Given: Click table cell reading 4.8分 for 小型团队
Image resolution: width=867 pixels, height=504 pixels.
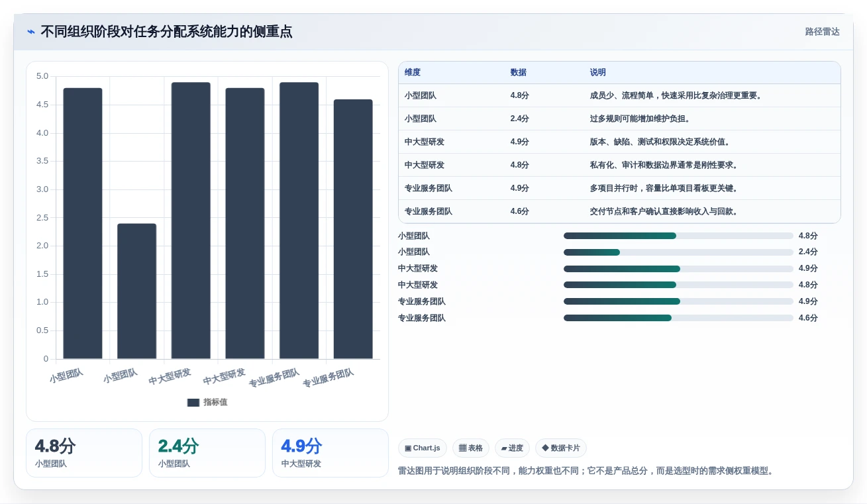Looking at the screenshot, I should (x=520, y=95).
